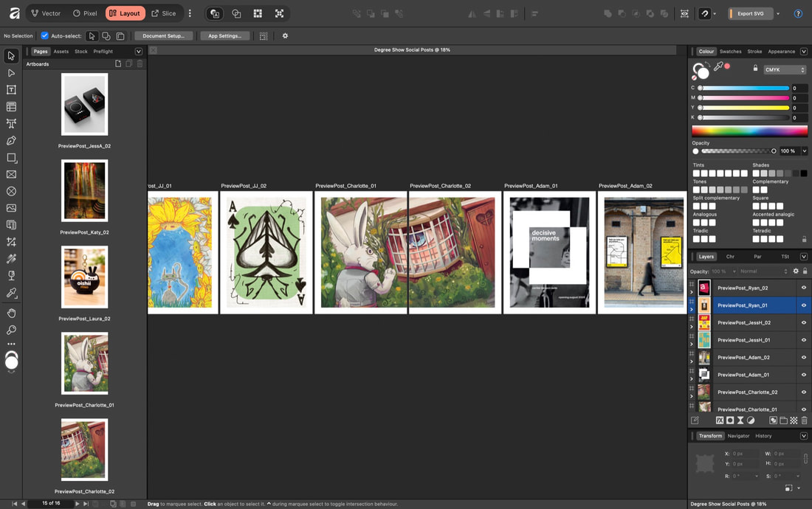Click the App Settings button
The height and width of the screenshot is (509, 812).
(224, 35)
